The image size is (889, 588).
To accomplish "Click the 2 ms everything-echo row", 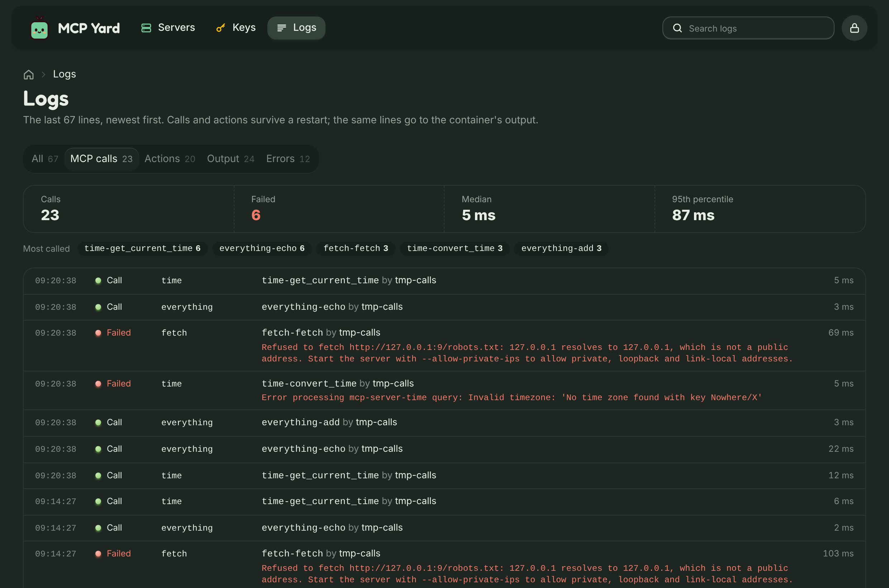I will tap(444, 528).
